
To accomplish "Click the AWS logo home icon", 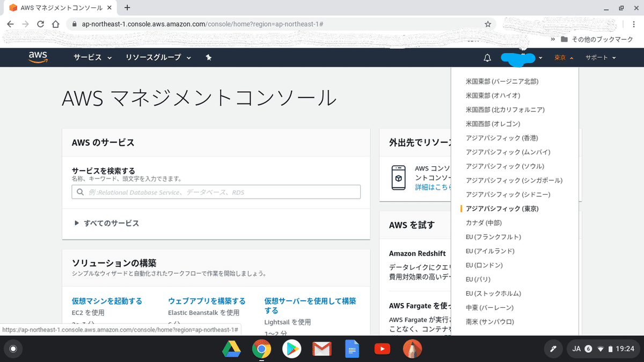I will point(38,57).
